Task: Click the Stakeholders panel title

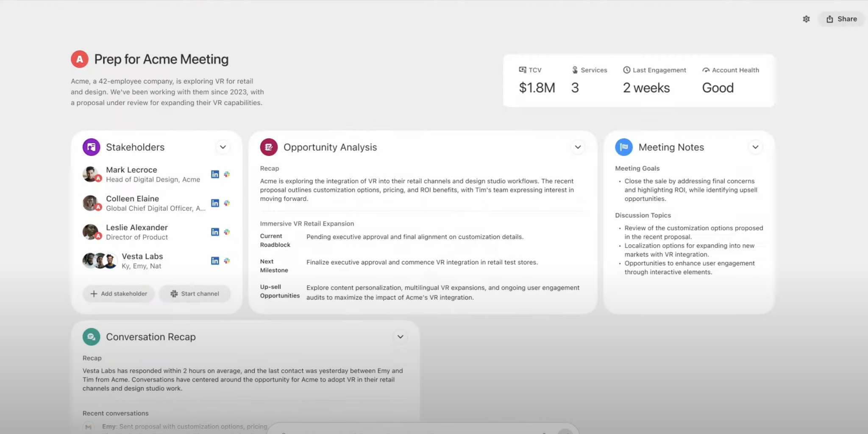Action: [x=135, y=147]
